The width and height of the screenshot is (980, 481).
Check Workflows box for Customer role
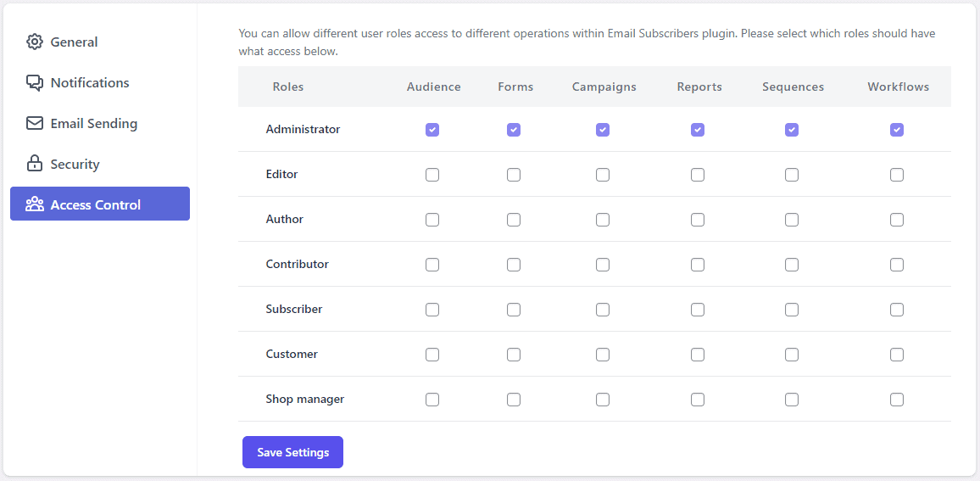897,355
